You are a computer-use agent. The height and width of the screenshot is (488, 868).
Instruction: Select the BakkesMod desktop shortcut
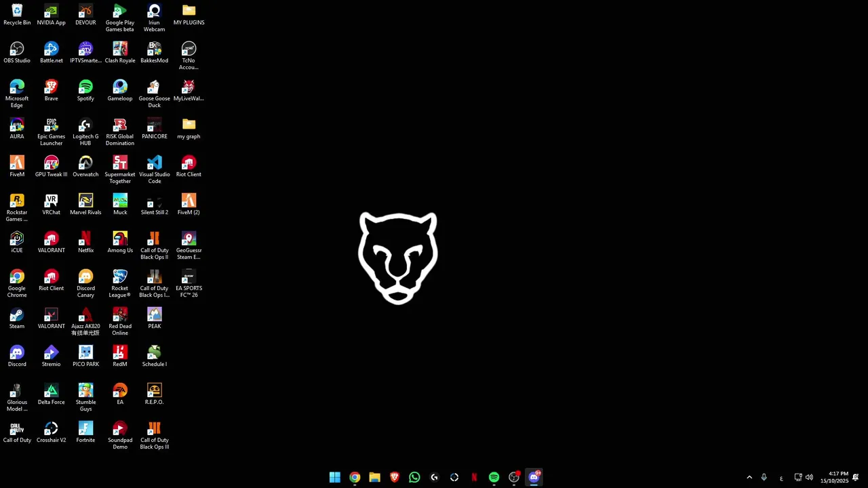point(155,53)
